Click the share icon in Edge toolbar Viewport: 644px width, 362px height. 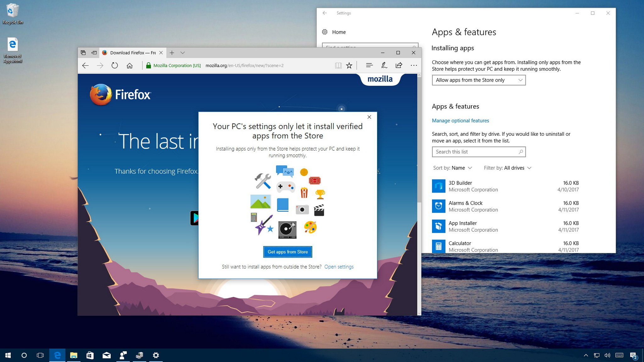click(x=398, y=65)
